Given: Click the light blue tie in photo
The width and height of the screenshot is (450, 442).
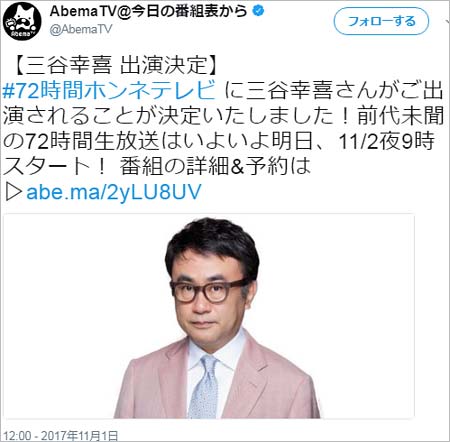Looking at the screenshot, I should click(203, 387).
